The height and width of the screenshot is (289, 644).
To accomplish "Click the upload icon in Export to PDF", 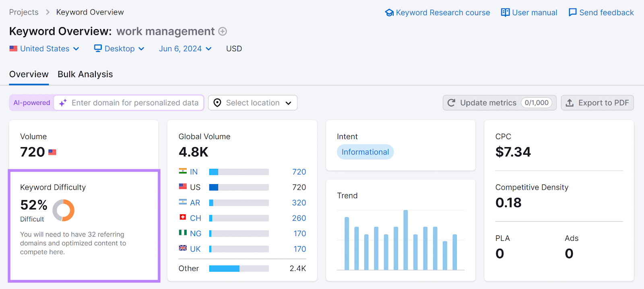I will (570, 103).
